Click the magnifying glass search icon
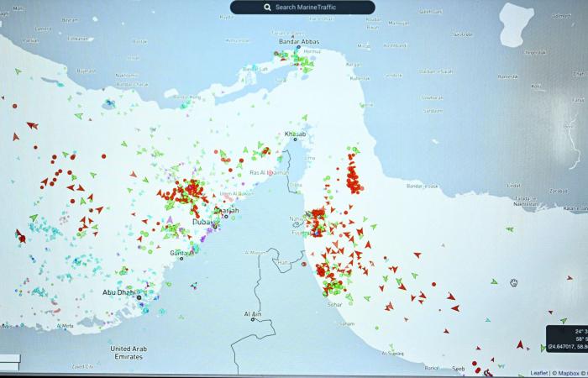 pyautogui.click(x=267, y=8)
